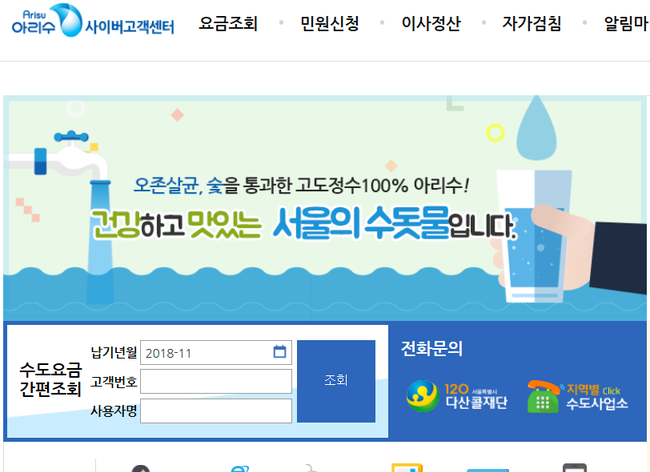
Task: Open the 알림마당 menu item
Action: (627, 23)
